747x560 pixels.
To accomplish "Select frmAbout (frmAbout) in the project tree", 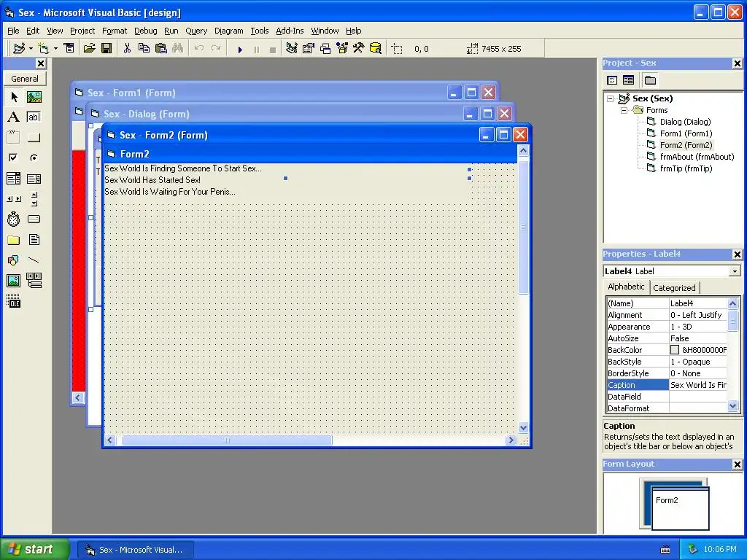I will tap(697, 157).
